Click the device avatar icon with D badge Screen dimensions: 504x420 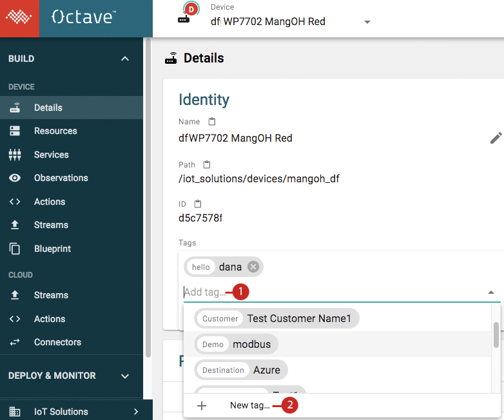pyautogui.click(x=189, y=12)
